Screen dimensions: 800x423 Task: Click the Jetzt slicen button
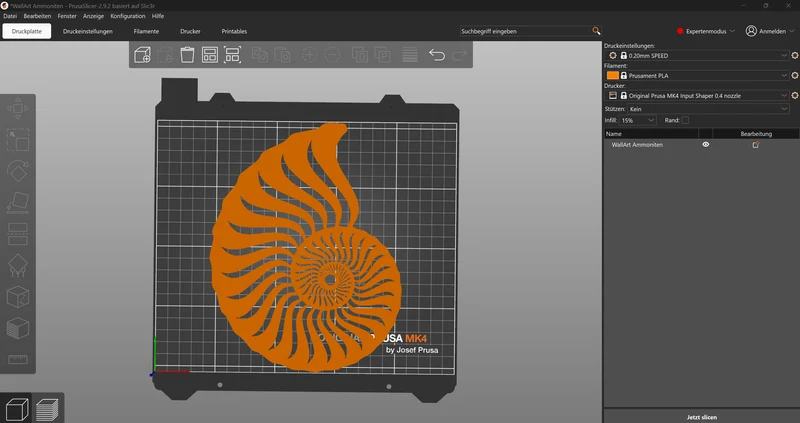(702, 417)
